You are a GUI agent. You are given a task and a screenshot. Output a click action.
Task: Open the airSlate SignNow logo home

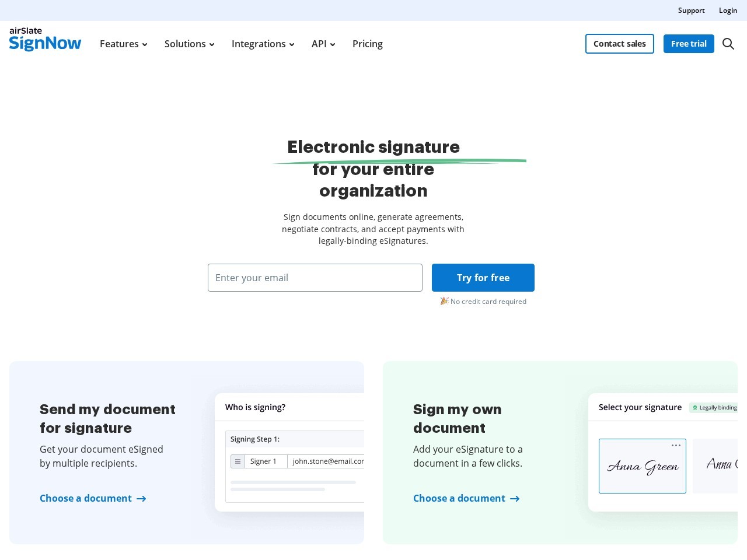pyautogui.click(x=45, y=39)
